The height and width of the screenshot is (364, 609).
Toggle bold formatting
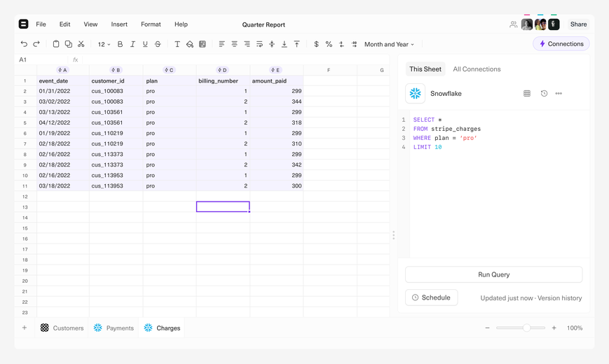tap(120, 44)
